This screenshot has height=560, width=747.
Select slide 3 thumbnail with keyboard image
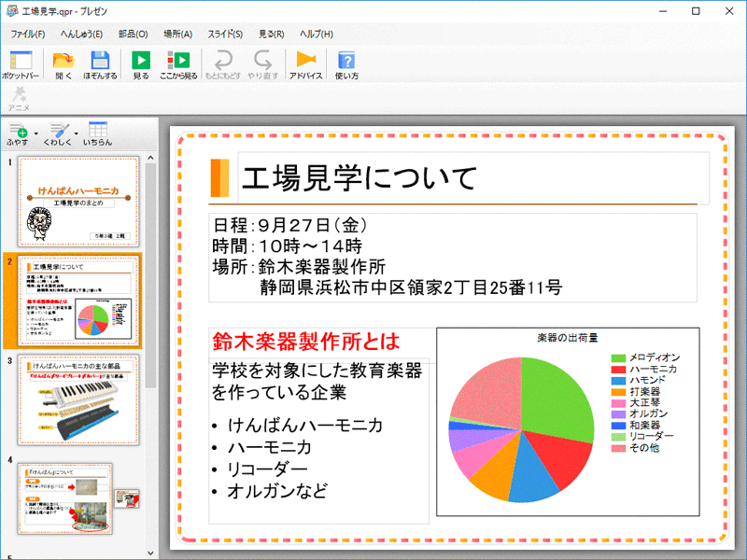tap(78, 399)
